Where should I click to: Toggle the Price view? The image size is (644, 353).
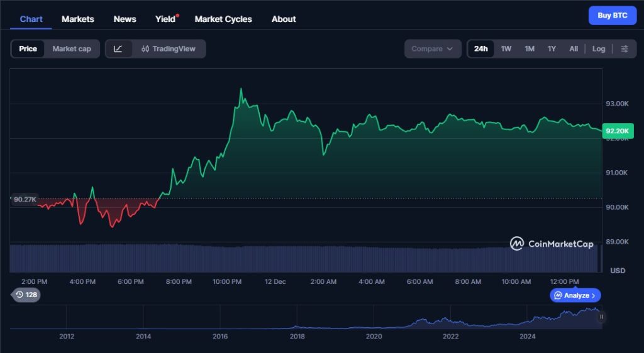pyautogui.click(x=28, y=49)
